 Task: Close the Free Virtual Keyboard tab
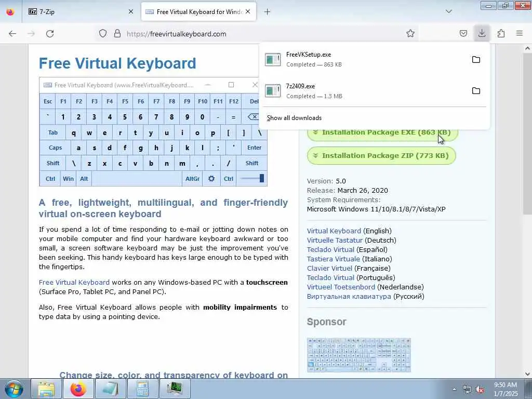(x=248, y=11)
